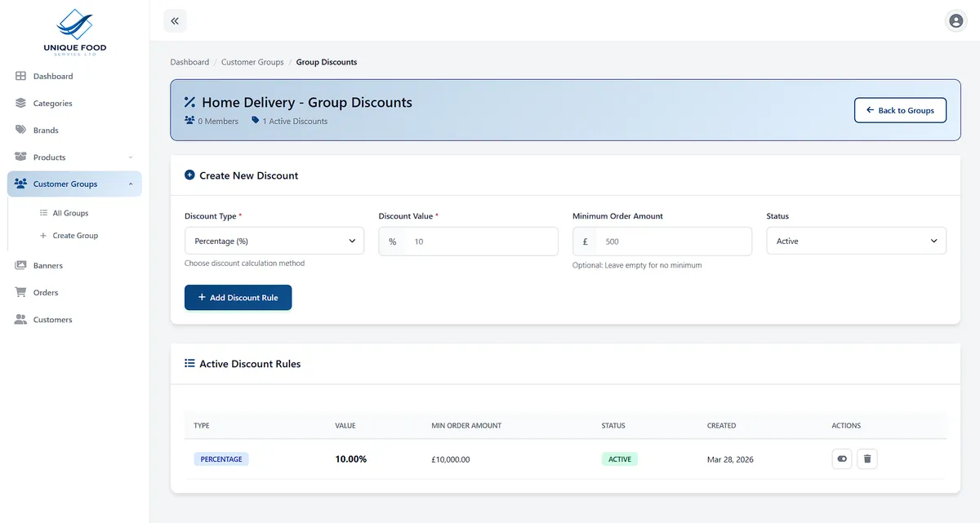Click the Customers users icon
980x523 pixels.
[x=21, y=319]
